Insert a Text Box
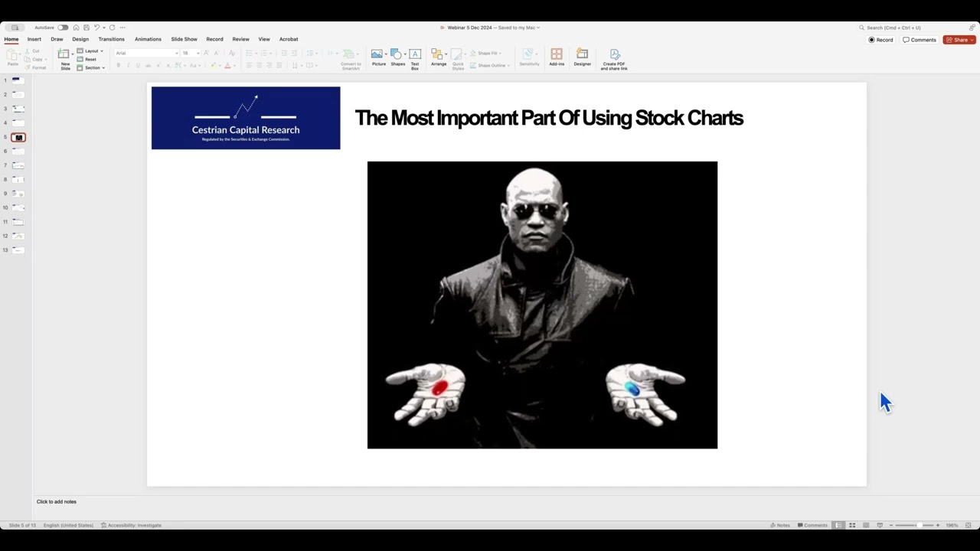980x551 pixels. [415, 59]
